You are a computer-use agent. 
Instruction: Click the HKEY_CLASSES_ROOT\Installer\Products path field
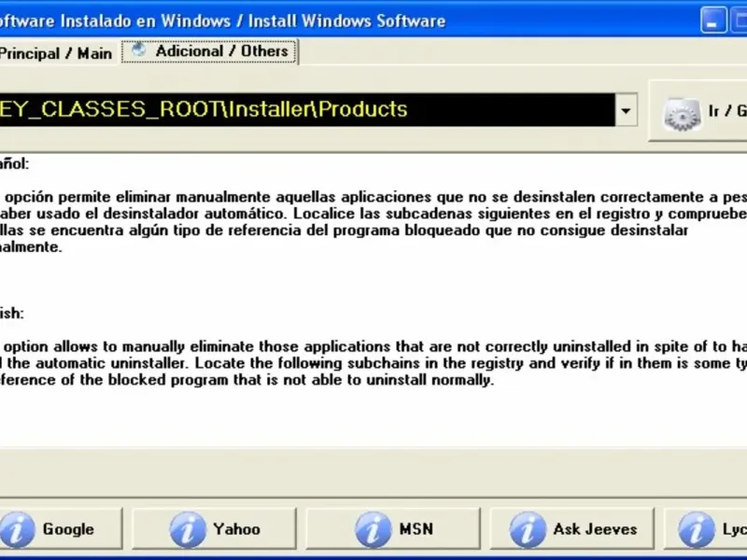(307, 110)
